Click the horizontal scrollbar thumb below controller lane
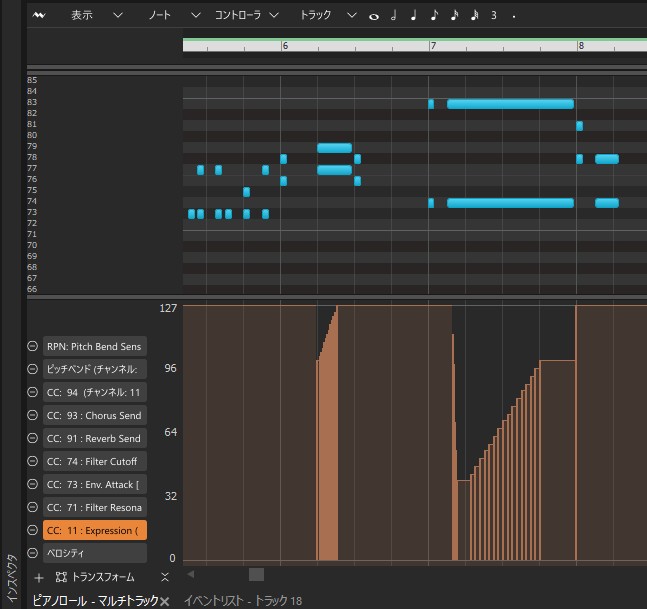This screenshot has height=609, width=647. [256, 574]
